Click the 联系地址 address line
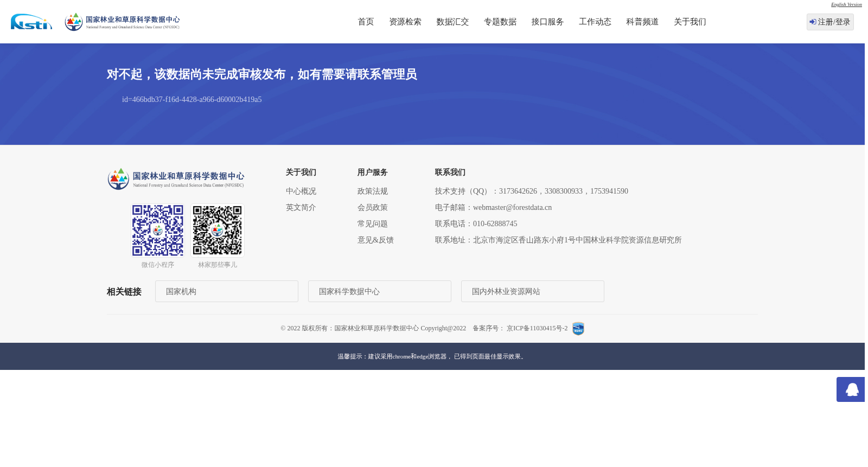Viewport: 868px width, 467px height. [x=558, y=240]
